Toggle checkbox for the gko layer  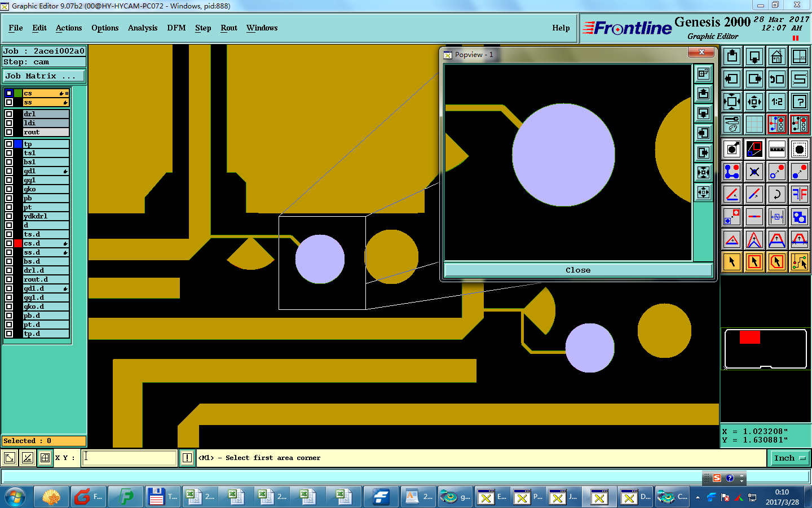point(9,189)
